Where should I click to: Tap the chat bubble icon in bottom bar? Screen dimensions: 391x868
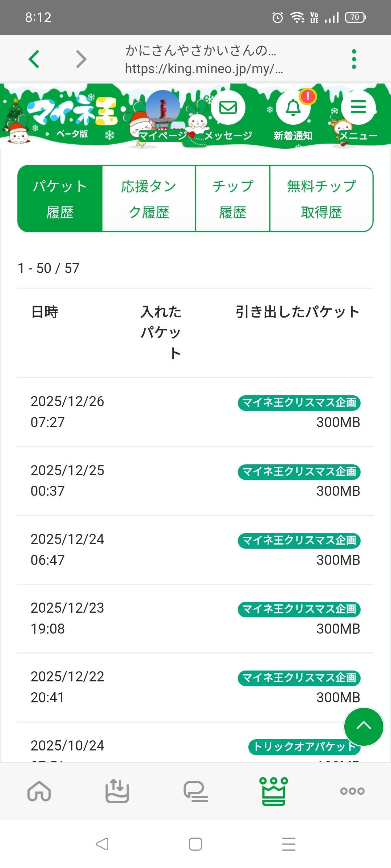[195, 791]
